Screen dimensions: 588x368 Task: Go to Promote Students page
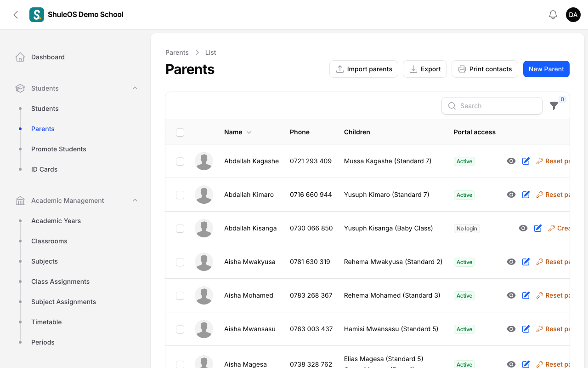coord(59,149)
